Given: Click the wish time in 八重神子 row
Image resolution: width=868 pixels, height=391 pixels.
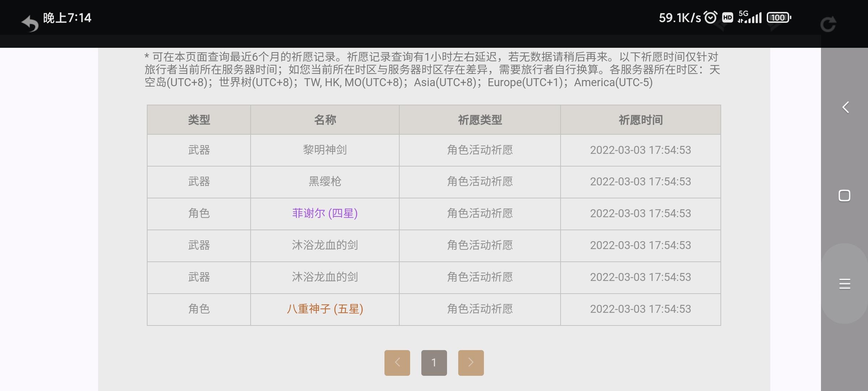Looking at the screenshot, I should (641, 309).
